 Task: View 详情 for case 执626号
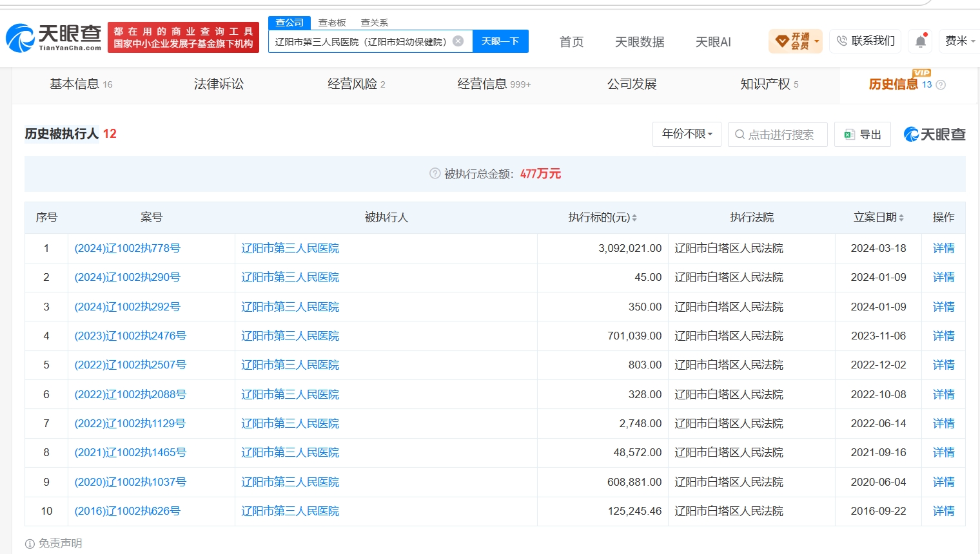pyautogui.click(x=943, y=511)
